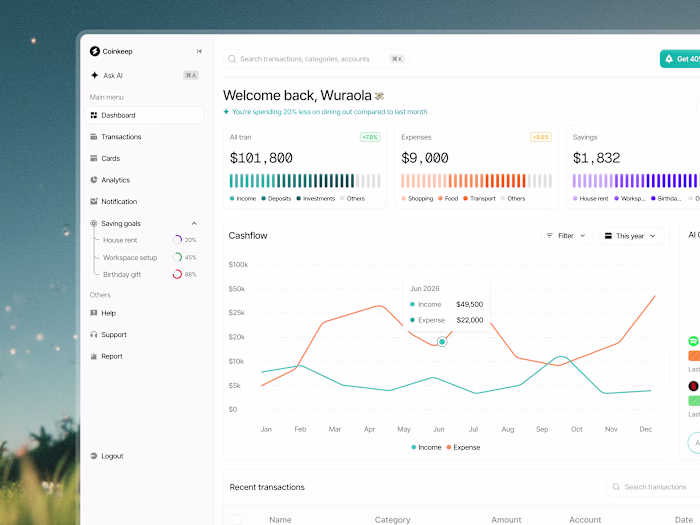Go to Cards page

coord(145,158)
